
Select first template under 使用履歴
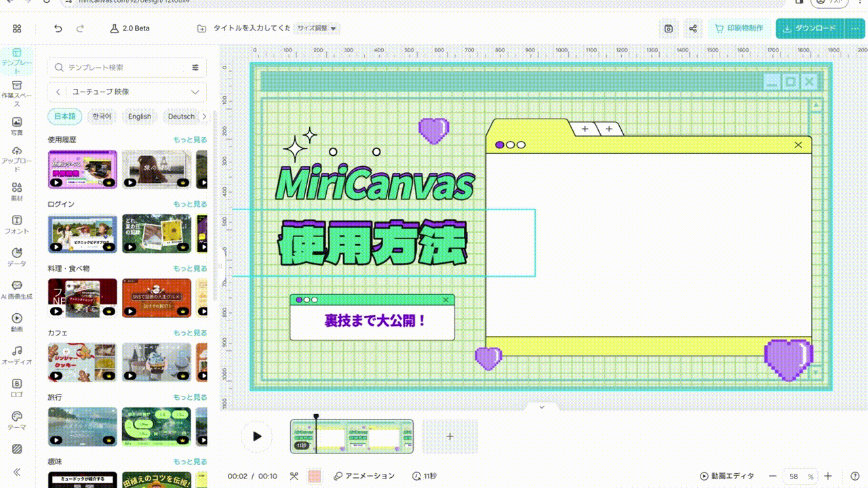[83, 169]
